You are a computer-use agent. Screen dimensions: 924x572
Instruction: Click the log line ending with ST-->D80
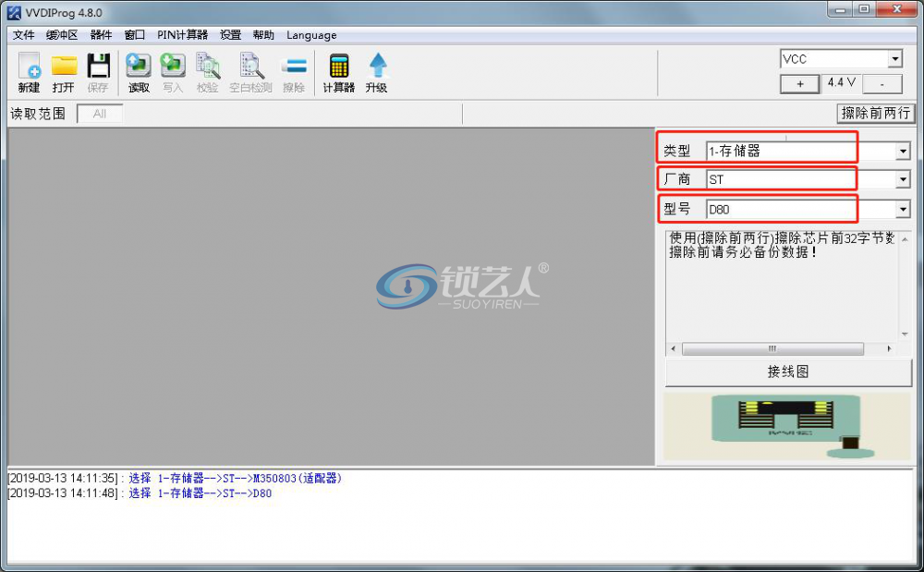pos(140,493)
